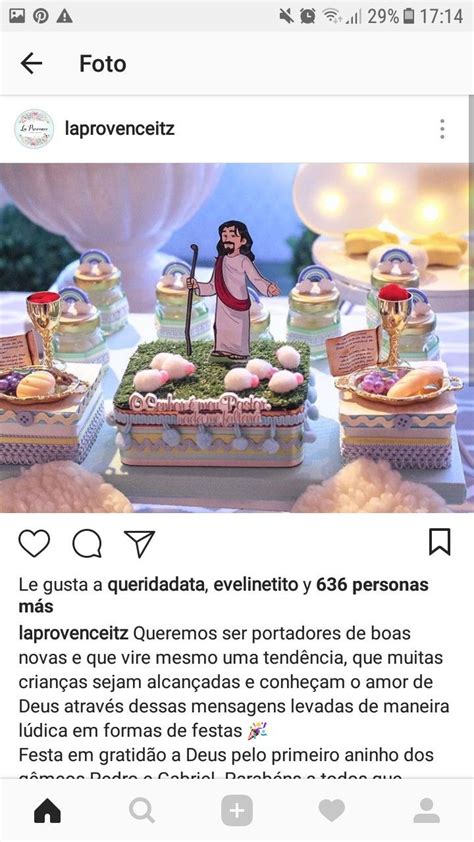474x842 pixels.
Task: Share the post via paper plane icon
Action: point(140,543)
